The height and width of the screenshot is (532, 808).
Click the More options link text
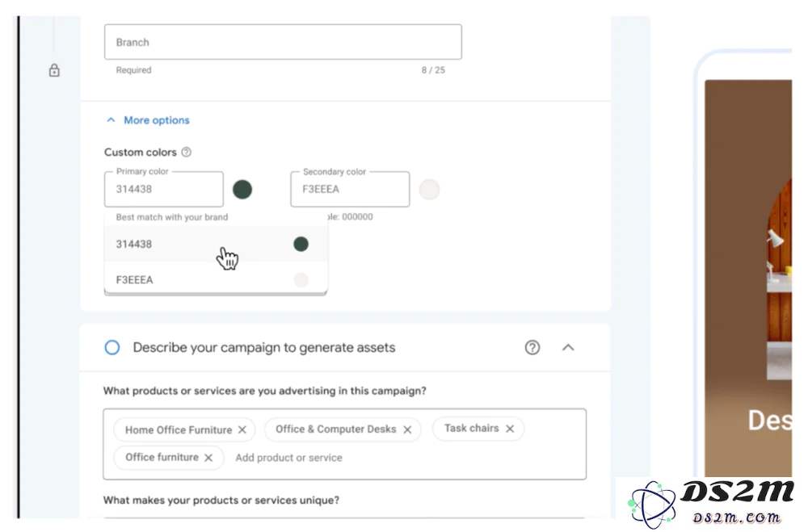(x=157, y=120)
